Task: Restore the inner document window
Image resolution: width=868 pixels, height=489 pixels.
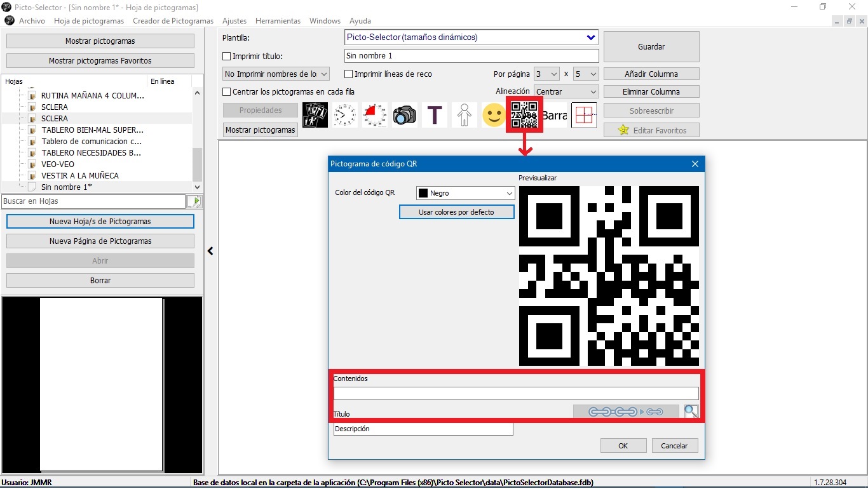Action: (849, 21)
